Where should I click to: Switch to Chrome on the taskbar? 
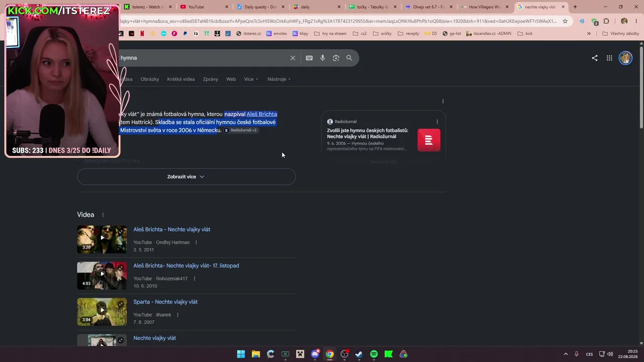pyautogui.click(x=330, y=354)
